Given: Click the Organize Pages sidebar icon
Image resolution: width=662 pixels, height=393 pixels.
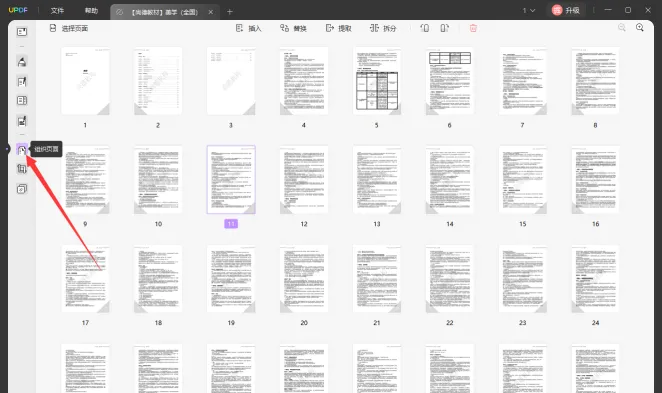Looking at the screenshot, I should point(22,149).
